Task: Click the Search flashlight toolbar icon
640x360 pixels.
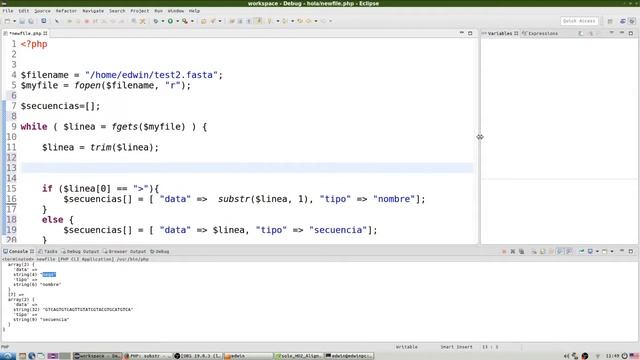Action: tap(213, 21)
